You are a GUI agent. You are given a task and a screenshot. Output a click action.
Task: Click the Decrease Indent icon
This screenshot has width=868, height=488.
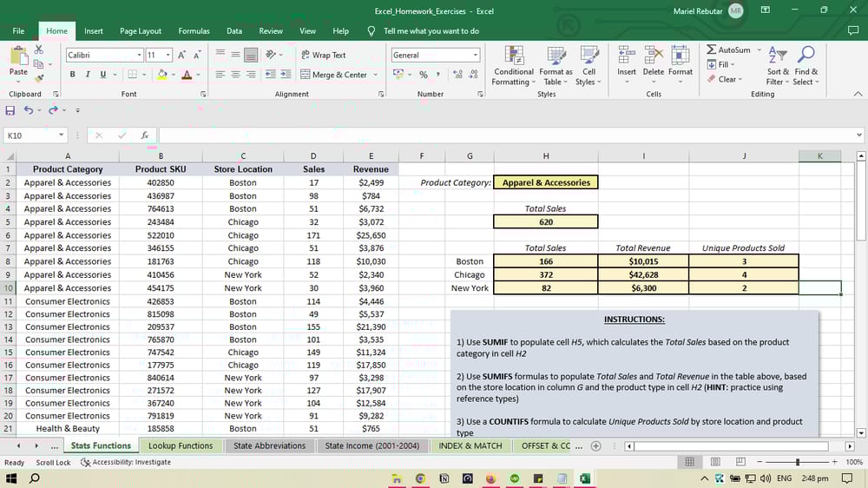click(271, 74)
